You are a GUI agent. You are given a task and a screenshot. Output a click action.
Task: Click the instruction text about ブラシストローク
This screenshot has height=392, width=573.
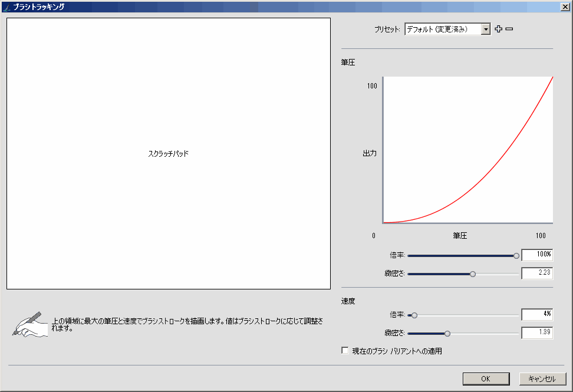187,324
